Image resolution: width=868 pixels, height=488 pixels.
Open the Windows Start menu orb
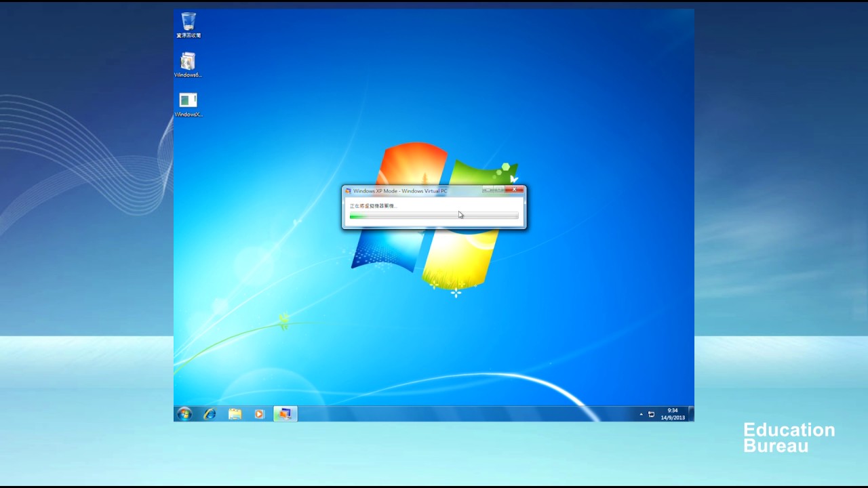point(184,413)
